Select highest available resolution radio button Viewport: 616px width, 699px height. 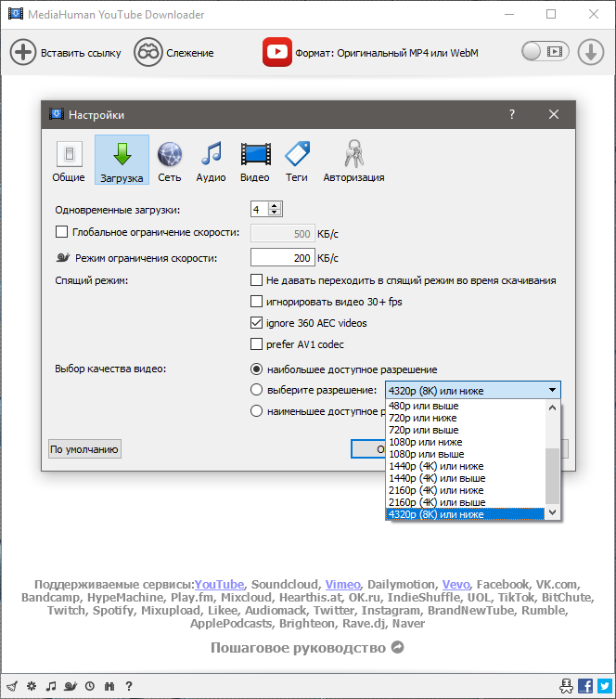[256, 369]
